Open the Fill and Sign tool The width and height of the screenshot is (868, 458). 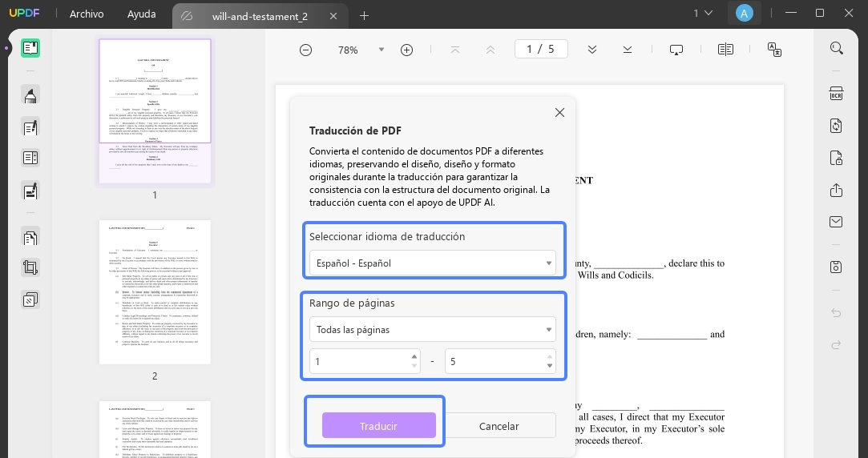coord(30,191)
